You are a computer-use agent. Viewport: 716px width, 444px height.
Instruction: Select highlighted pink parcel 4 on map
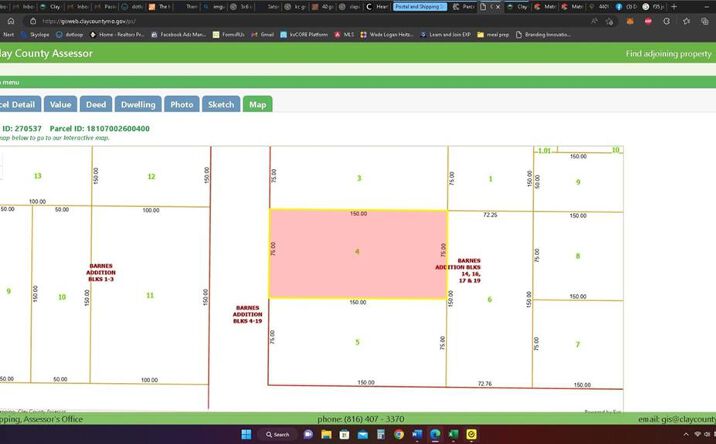[x=357, y=254]
